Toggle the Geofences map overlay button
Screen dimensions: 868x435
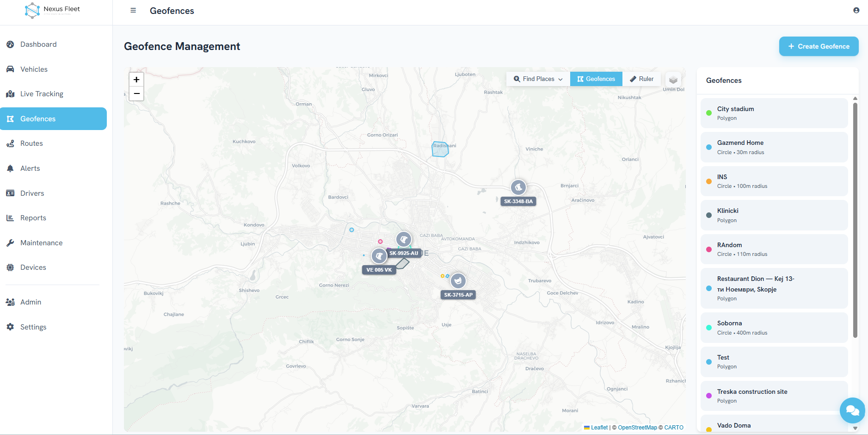tap(596, 79)
